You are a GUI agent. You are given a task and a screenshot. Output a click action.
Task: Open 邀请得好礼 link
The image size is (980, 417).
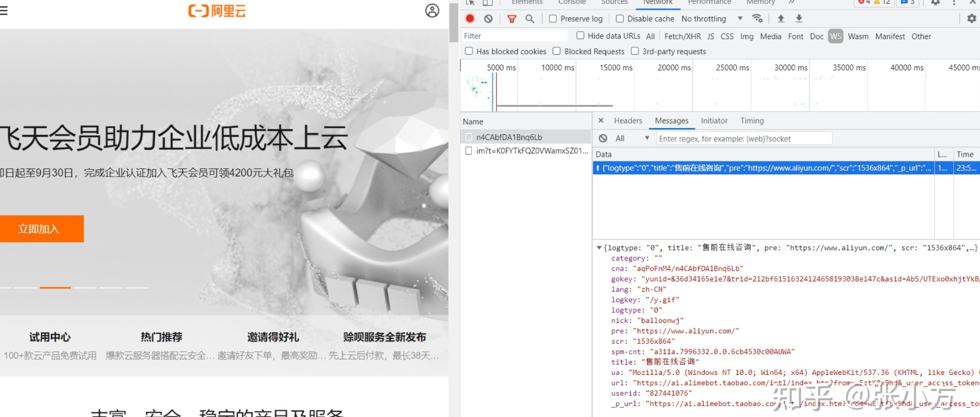coord(273,337)
